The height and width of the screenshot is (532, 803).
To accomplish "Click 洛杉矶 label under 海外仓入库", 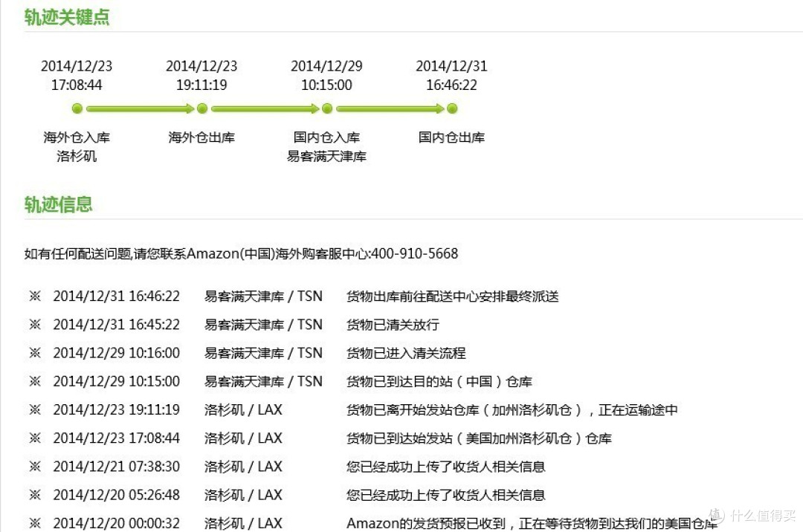I will tap(77, 156).
